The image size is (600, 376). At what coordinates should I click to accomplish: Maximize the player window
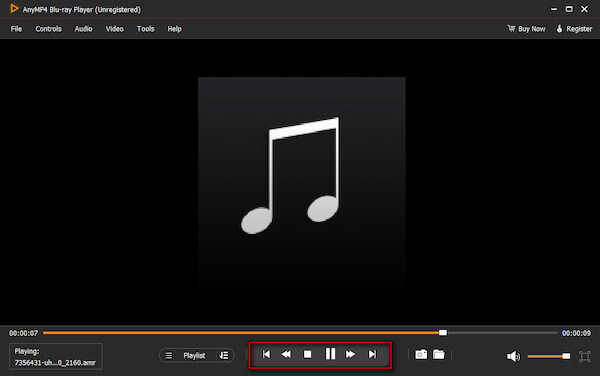[x=569, y=9]
